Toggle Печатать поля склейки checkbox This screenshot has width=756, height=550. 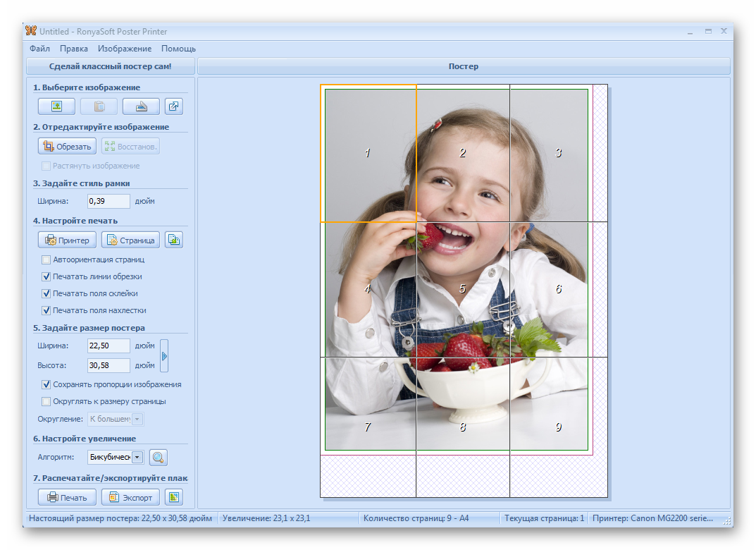[47, 293]
